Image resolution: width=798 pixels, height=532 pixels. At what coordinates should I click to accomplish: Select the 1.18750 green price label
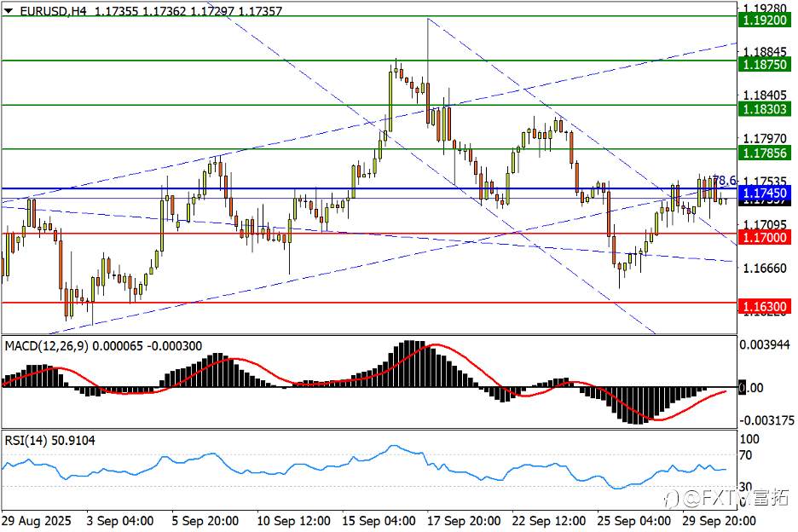pos(765,64)
